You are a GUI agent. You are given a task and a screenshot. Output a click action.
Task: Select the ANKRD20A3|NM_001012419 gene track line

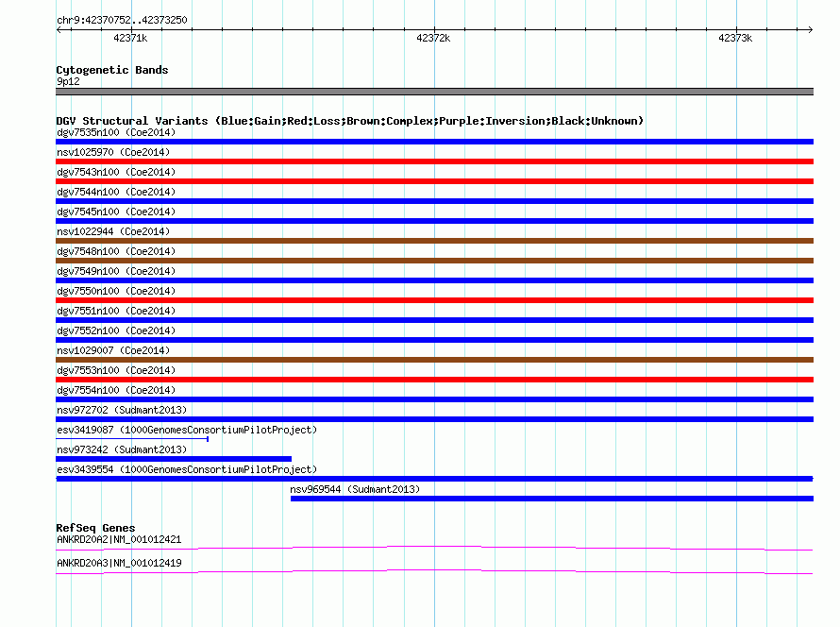(434, 572)
